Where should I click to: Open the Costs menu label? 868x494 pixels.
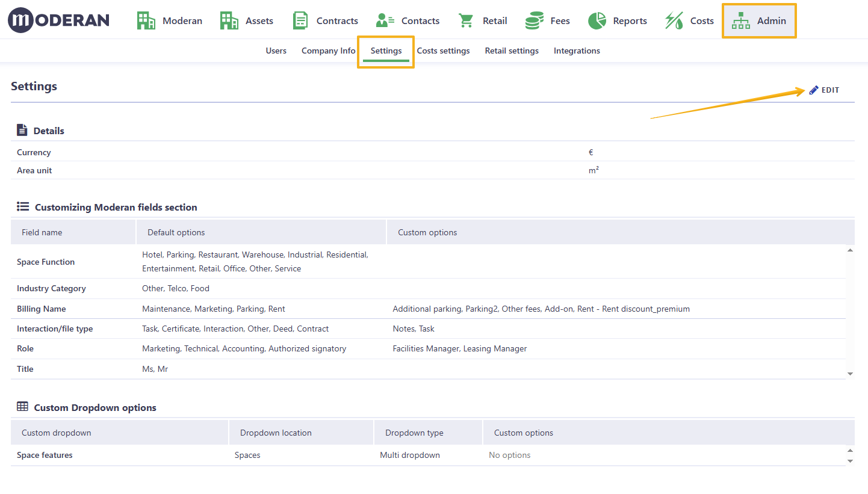click(x=702, y=20)
